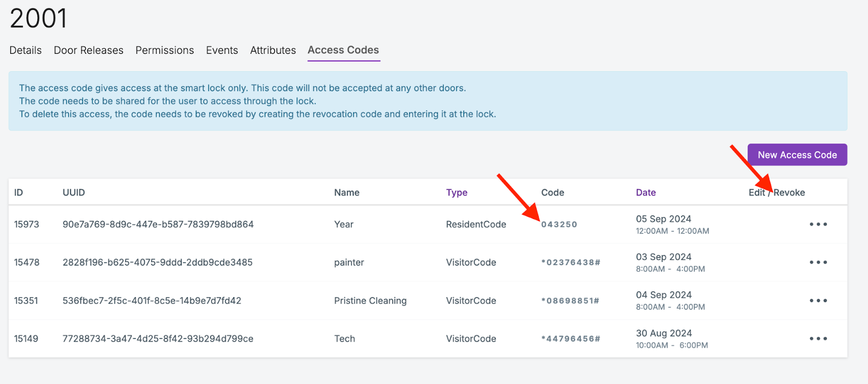Screen dimensions: 868x384
Task: Click the Code column header
Action: click(x=552, y=193)
